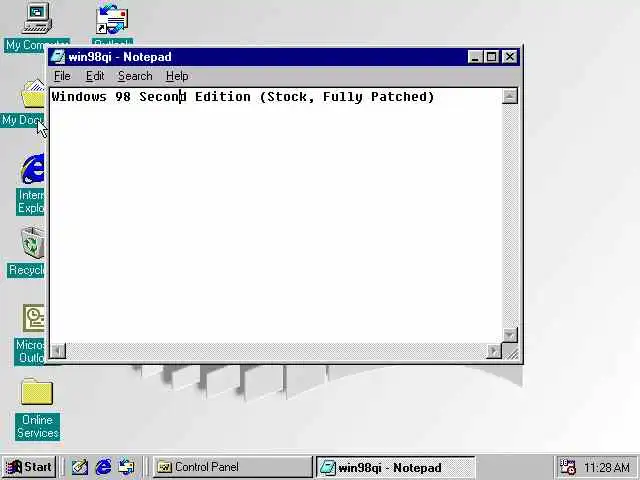Click the word Edition in Notepad
Image resolution: width=640 pixels, height=480 pixels.
pos(223,97)
